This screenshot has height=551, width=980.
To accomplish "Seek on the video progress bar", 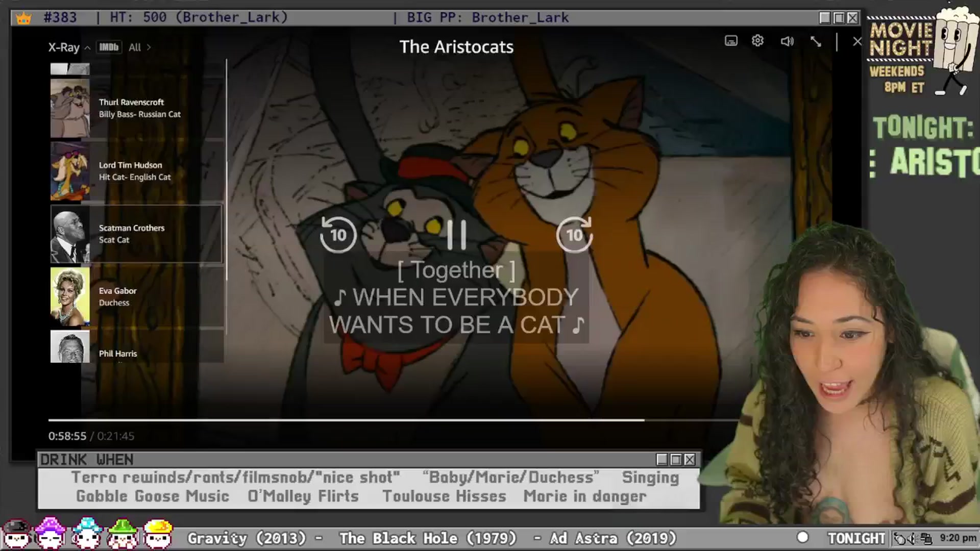I will (x=393, y=420).
